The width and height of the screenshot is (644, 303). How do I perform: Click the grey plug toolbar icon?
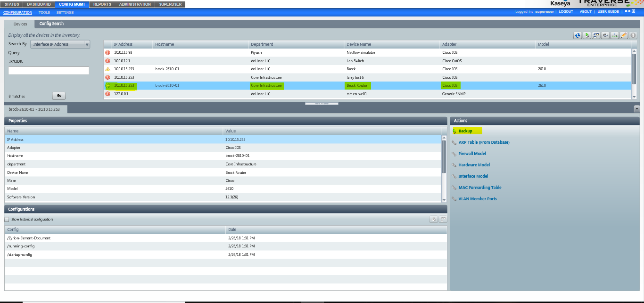coord(605,35)
